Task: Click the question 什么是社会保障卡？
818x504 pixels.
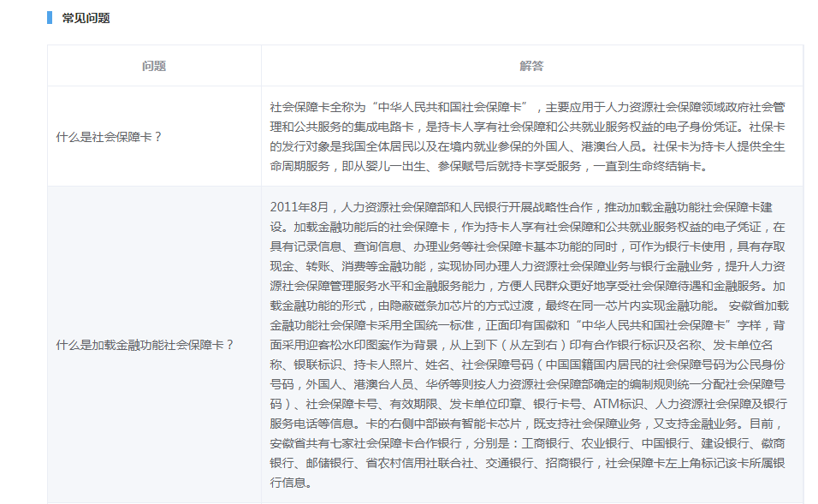Action: 109,136
